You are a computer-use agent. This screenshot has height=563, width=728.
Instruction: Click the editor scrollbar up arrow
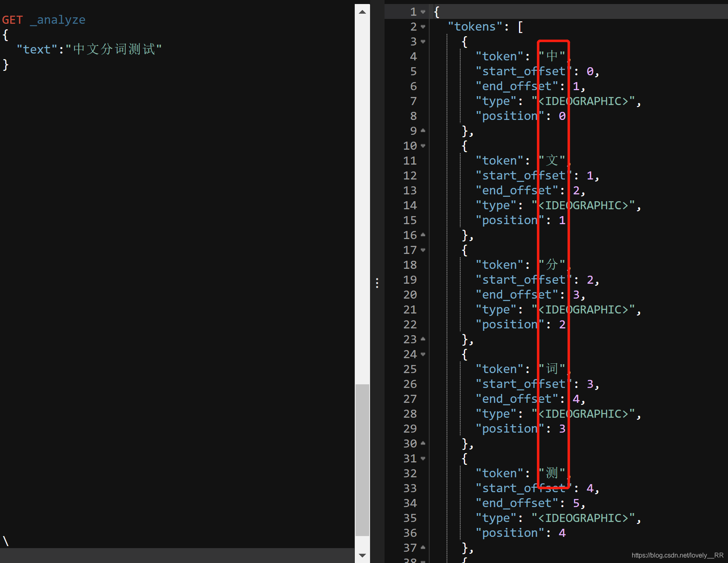pyautogui.click(x=362, y=12)
